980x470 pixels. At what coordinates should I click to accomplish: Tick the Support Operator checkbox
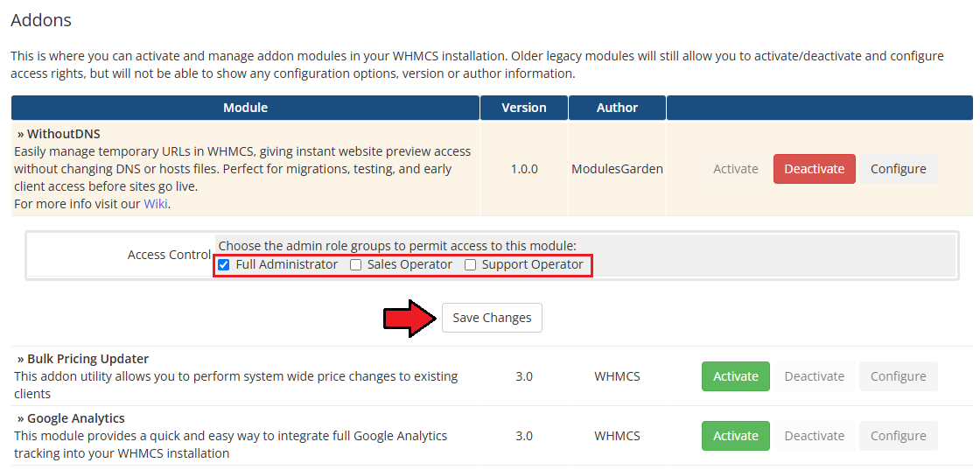tap(471, 265)
